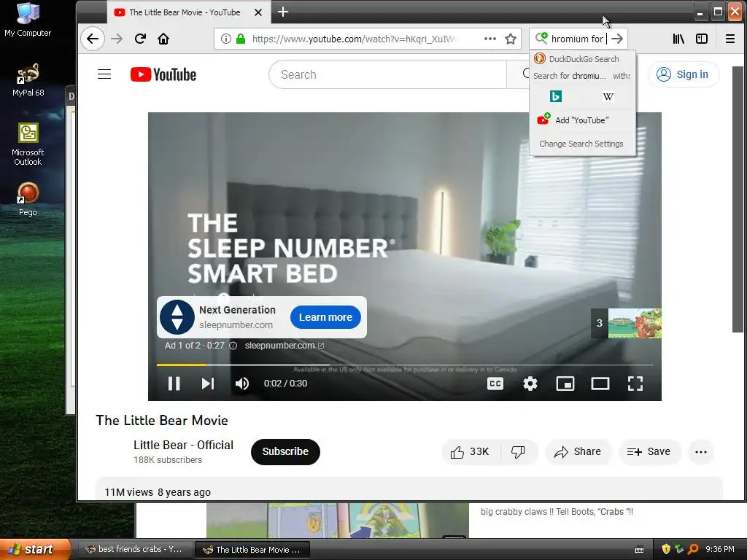The height and width of the screenshot is (560, 747).
Task: Share the video
Action: pyautogui.click(x=578, y=451)
